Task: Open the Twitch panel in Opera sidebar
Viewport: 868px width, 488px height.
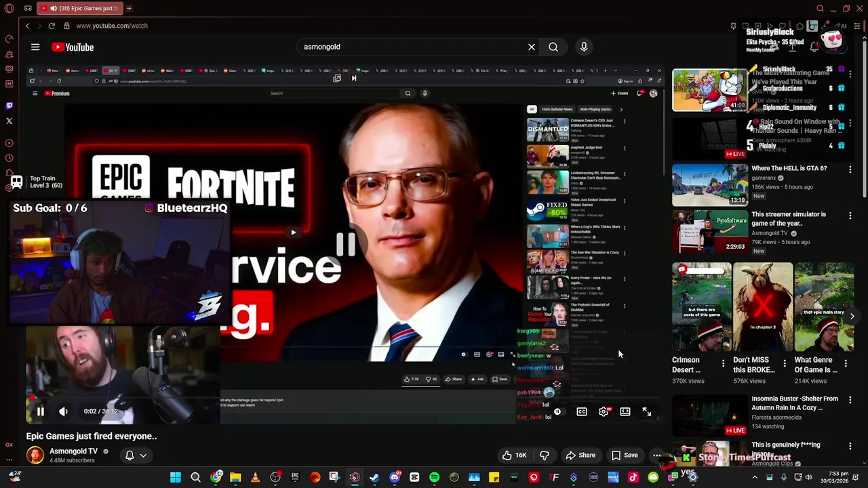Action: [x=9, y=106]
